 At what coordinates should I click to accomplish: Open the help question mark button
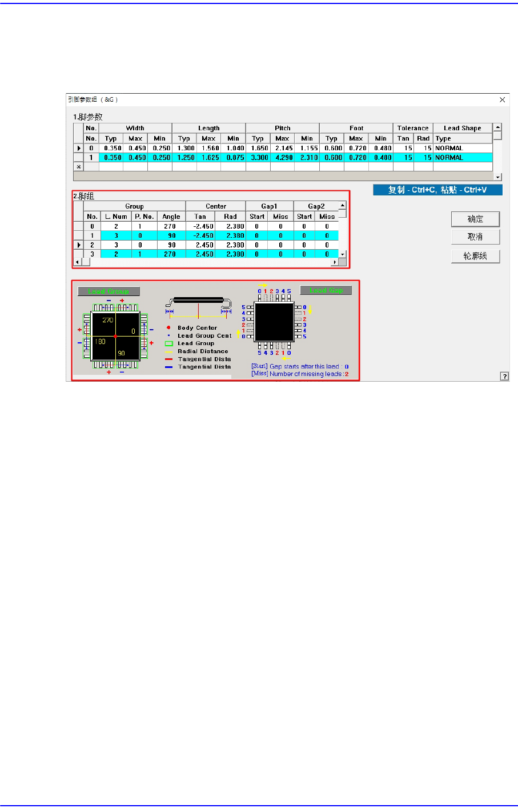coord(504,376)
